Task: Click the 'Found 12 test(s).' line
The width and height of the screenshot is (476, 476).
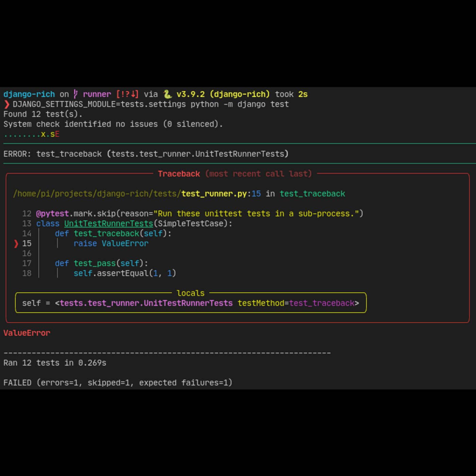Action: click(43, 114)
